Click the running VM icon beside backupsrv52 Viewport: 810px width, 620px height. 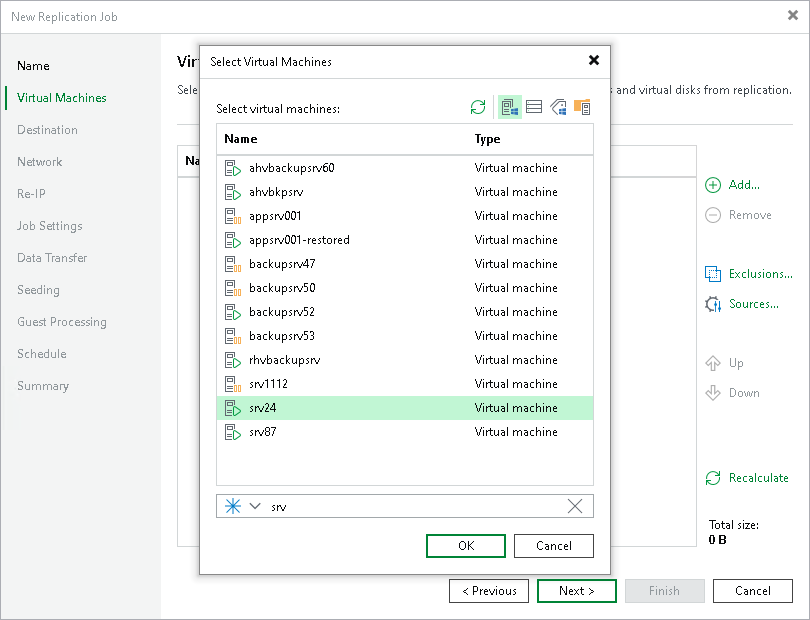click(233, 312)
